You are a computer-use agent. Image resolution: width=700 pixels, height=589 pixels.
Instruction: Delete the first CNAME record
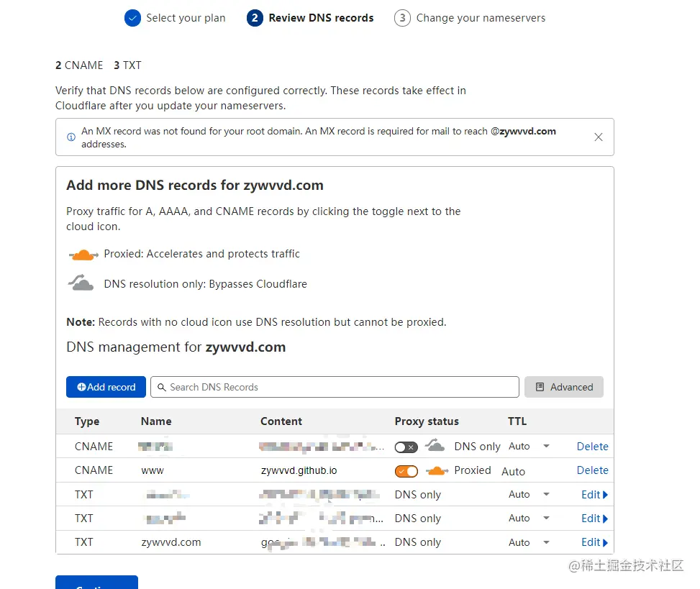tap(592, 447)
